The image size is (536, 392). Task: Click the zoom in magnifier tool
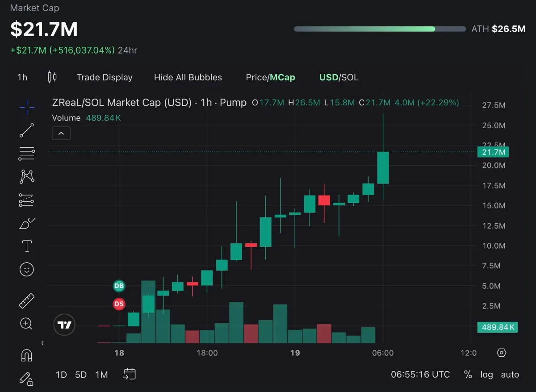point(27,324)
